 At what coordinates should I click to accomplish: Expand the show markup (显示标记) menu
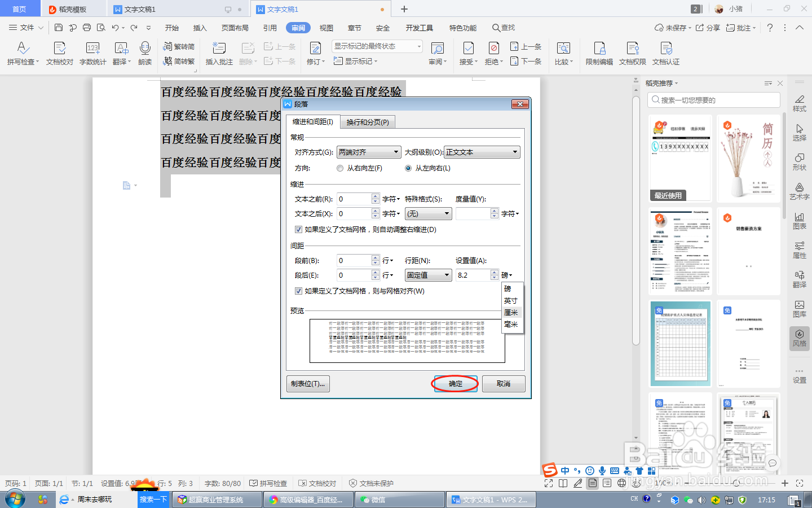(x=355, y=61)
